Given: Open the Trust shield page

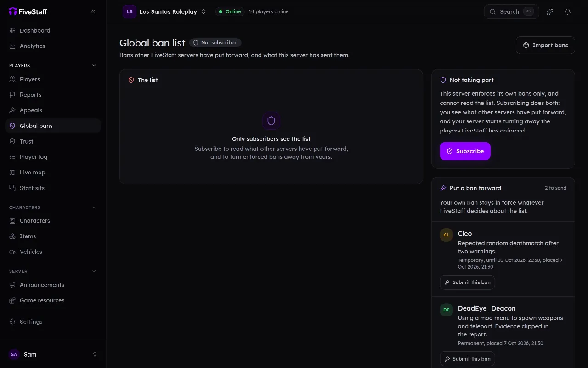Looking at the screenshot, I should tap(53, 142).
